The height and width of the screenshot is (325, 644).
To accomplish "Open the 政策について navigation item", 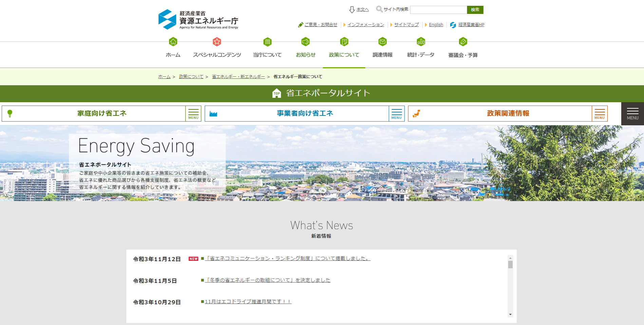I will pos(344,55).
